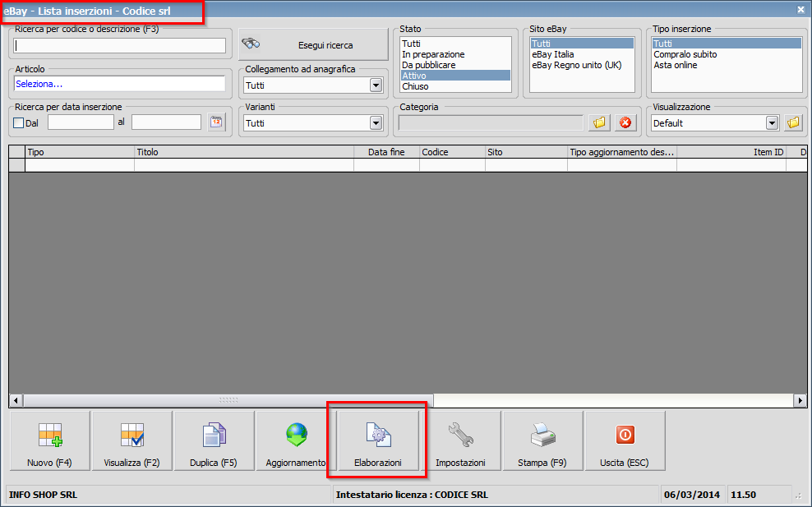Sort by Data fine column header

[387, 152]
